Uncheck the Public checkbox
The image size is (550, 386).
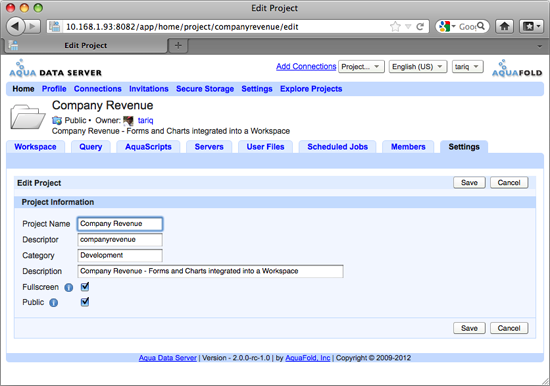click(85, 302)
